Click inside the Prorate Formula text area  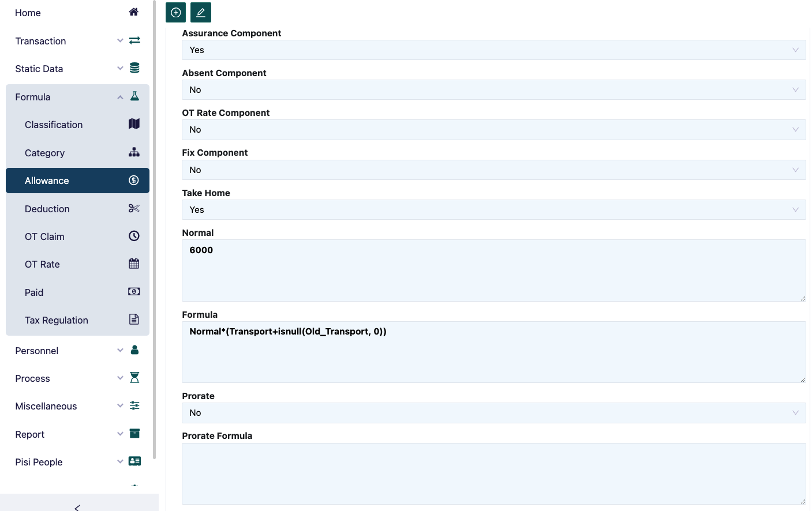coord(493,473)
